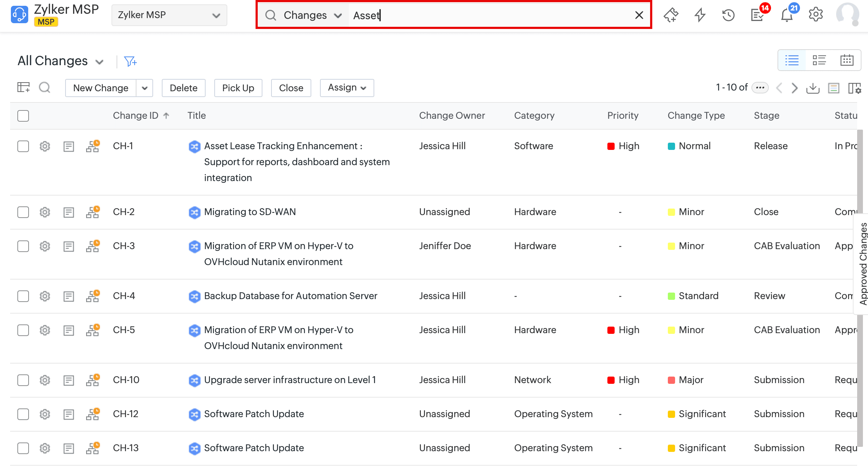868x470 pixels.
Task: Open the Migrating to SD-WAN change
Action: click(x=250, y=212)
